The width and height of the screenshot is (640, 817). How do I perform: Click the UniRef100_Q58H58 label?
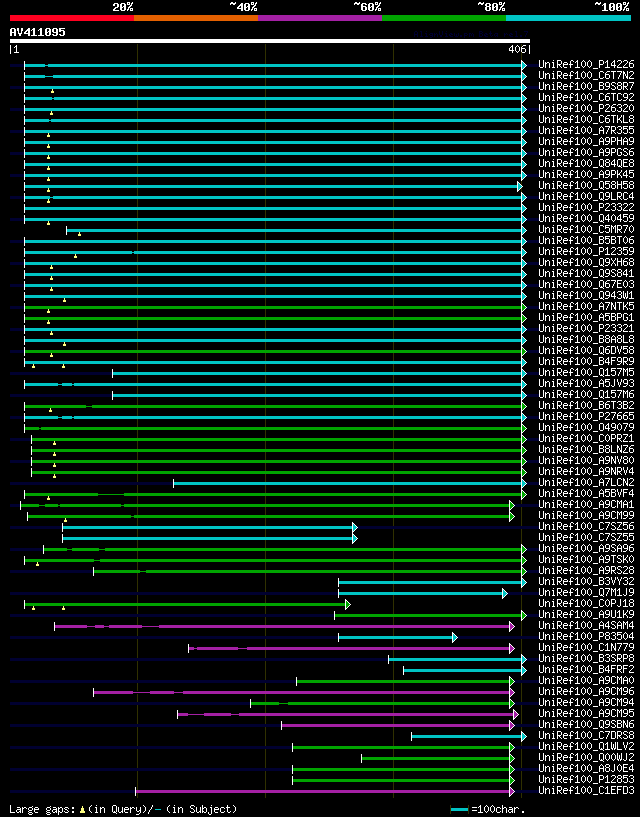pos(586,185)
